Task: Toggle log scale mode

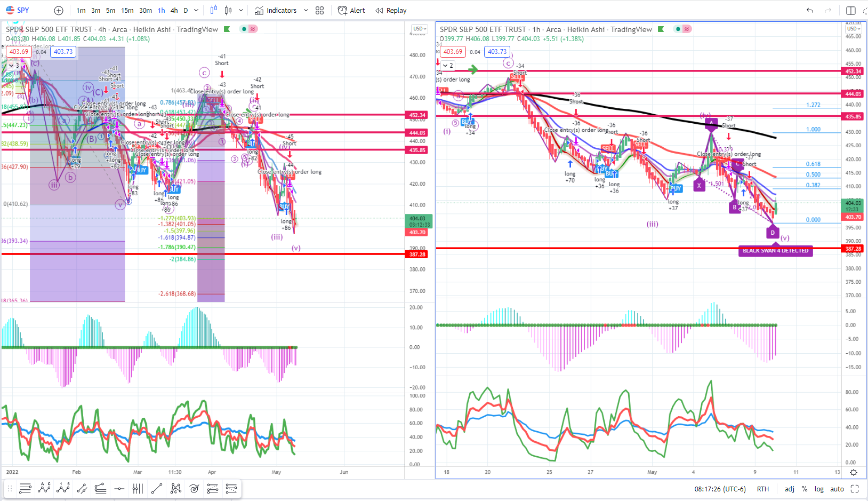Action: tap(819, 489)
